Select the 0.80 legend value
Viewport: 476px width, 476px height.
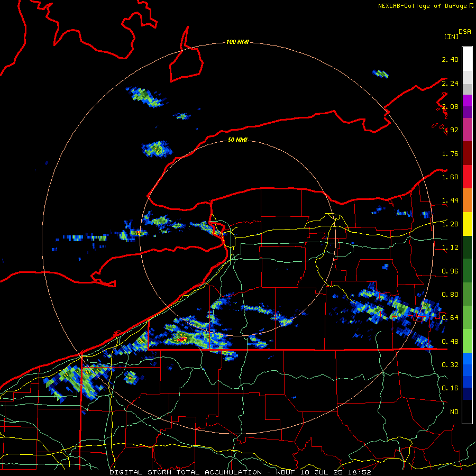450,295
